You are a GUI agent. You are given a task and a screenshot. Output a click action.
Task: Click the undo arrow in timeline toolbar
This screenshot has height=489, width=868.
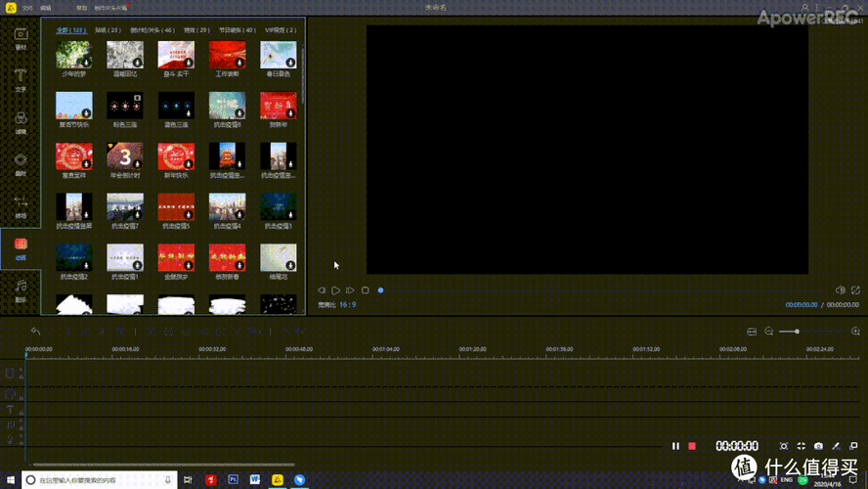[x=35, y=332]
